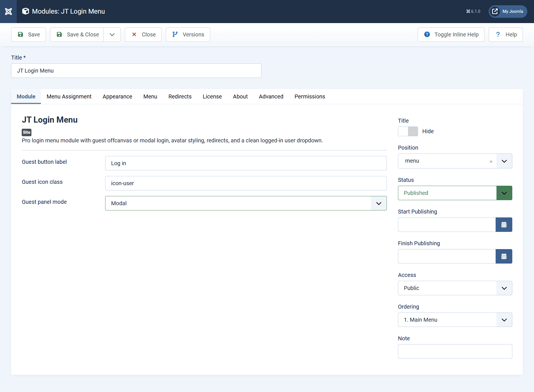Open the Guest panel mode dropdown

[379, 203]
